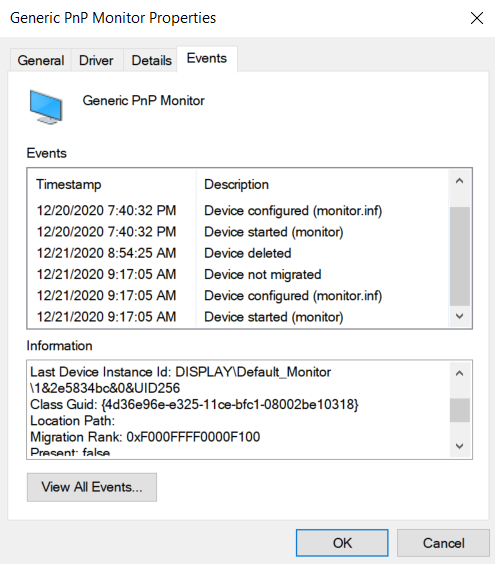
Task: Close the Monitor Properties dialog
Action: (477, 18)
